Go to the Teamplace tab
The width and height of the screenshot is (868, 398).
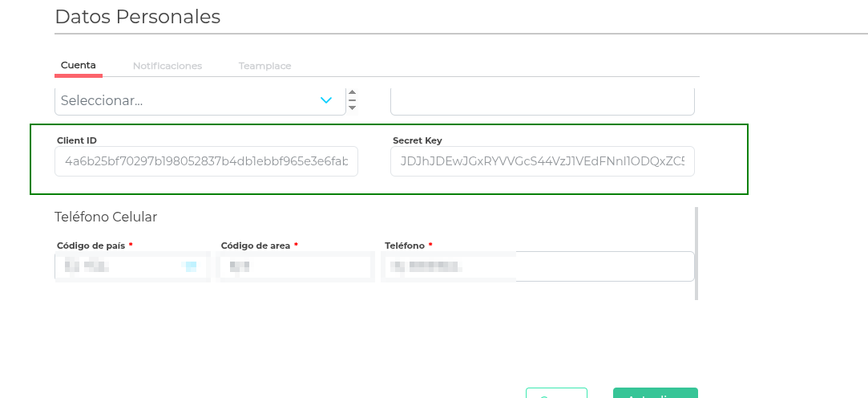coord(264,66)
